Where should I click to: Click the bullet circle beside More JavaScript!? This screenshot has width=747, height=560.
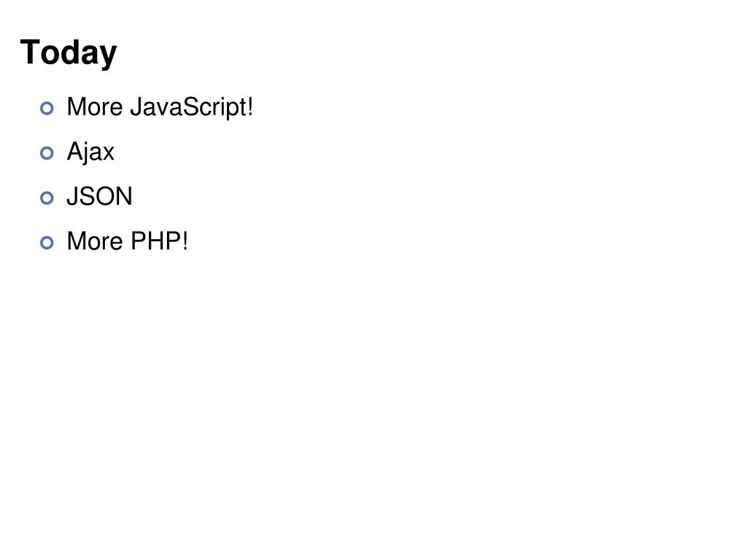(47, 109)
